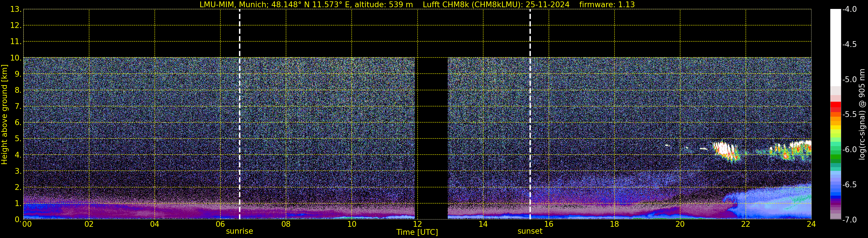Click the data gap between 12 and 13 UTC
Image resolution: width=868 pixels, height=238 pixels.
[431, 138]
